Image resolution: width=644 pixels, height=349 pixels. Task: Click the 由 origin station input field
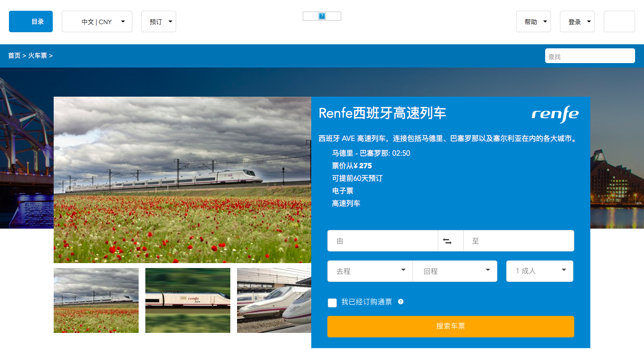[382, 241]
